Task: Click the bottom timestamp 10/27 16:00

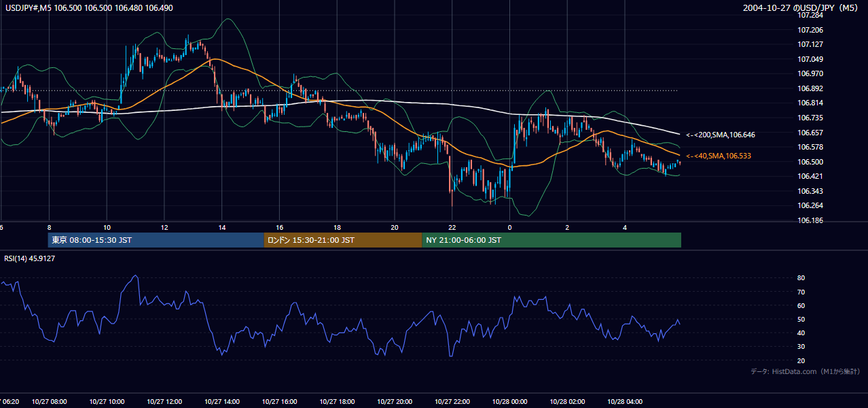Action: coord(279,402)
